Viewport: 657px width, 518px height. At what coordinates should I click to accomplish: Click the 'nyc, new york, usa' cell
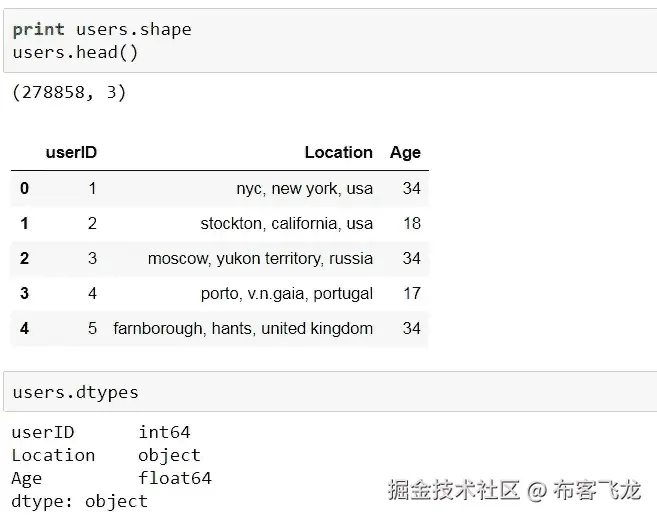tap(304, 188)
